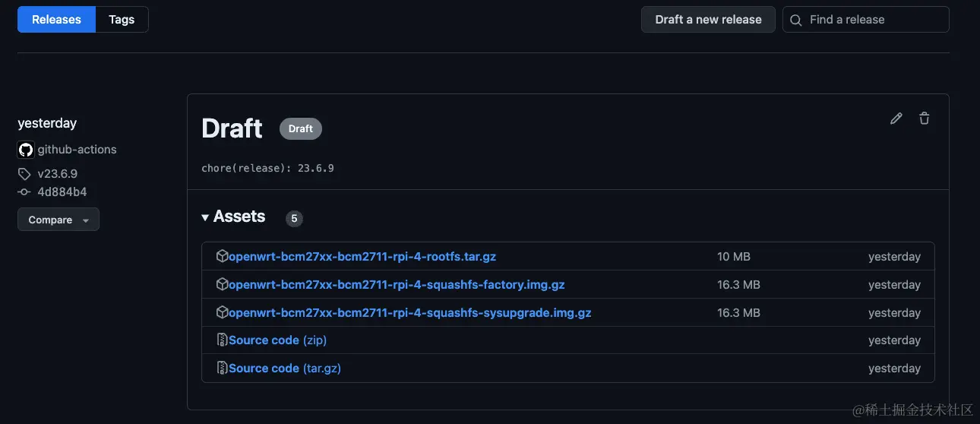Click the commit icon beside 4d884b4
Image resolution: width=980 pixels, height=424 pixels.
pos(24,192)
